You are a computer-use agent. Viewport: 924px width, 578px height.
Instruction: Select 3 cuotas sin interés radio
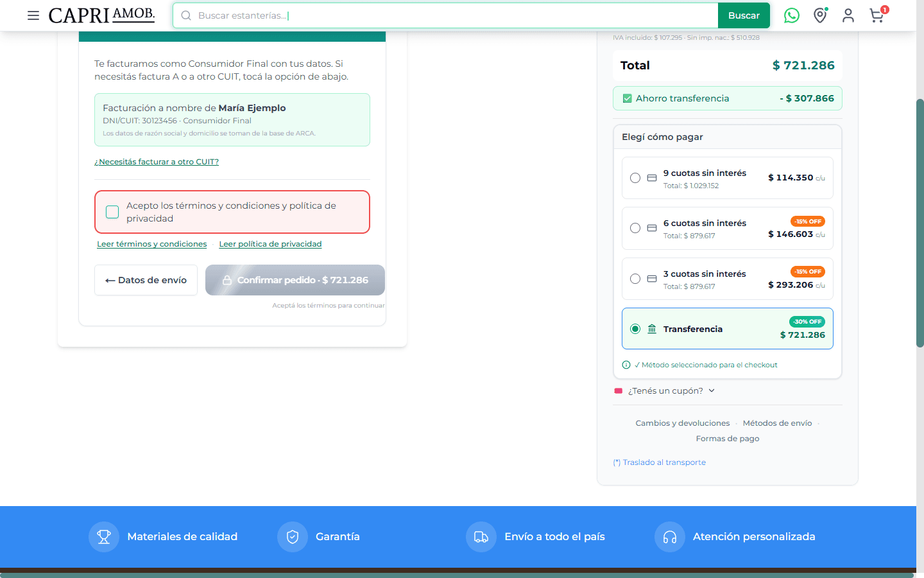click(635, 279)
